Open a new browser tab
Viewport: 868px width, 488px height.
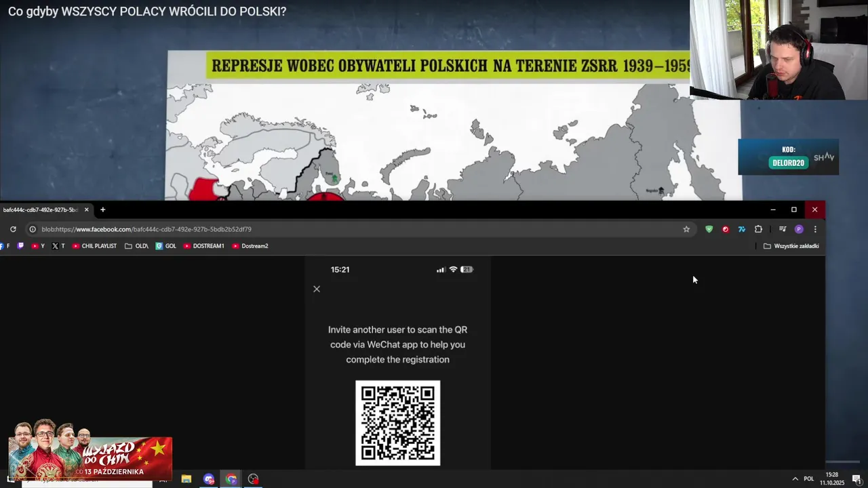[103, 209]
